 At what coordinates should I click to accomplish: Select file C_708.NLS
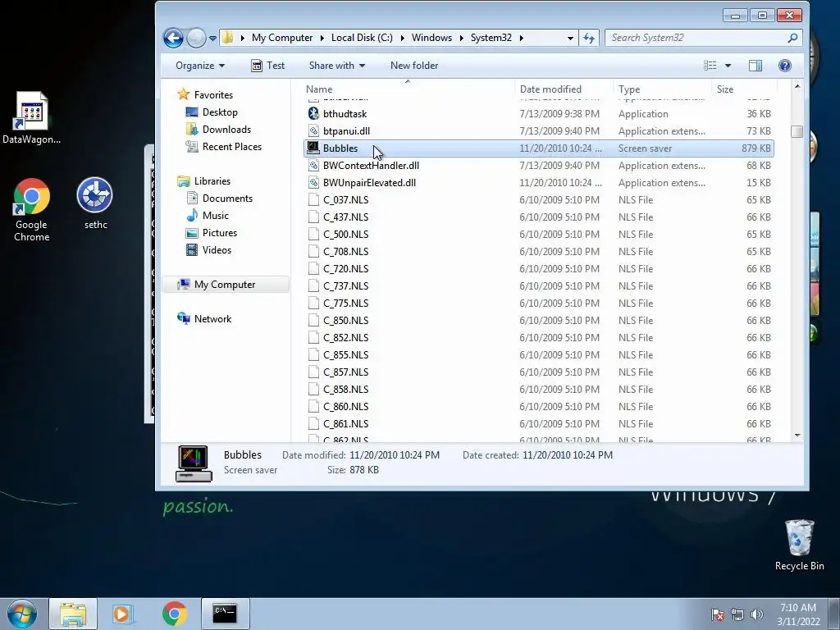tap(345, 251)
